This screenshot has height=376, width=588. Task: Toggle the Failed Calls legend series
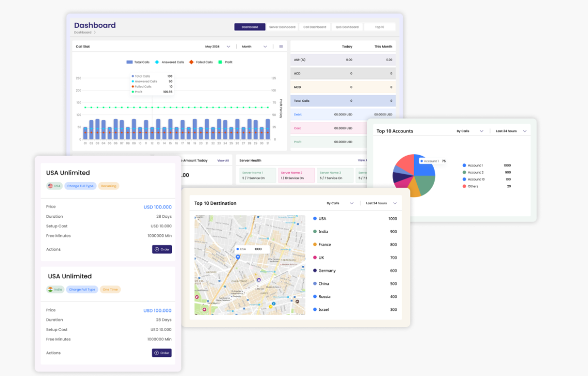click(x=201, y=62)
